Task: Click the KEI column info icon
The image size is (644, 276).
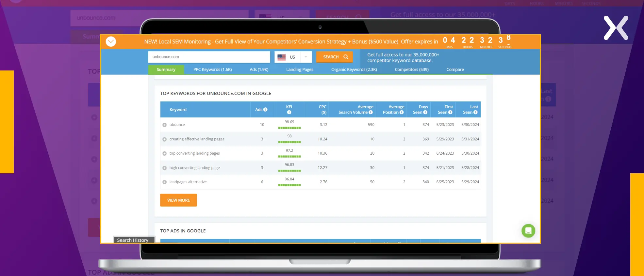Action: click(289, 113)
